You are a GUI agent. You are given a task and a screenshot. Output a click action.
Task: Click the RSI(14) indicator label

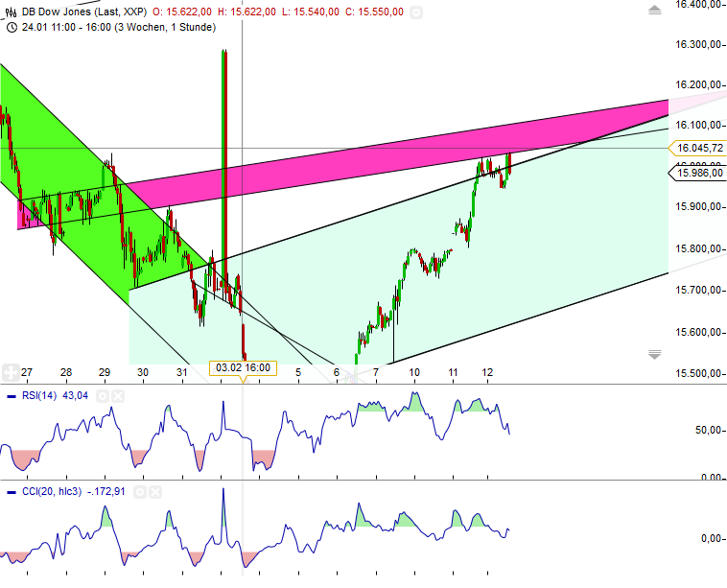click(x=39, y=396)
